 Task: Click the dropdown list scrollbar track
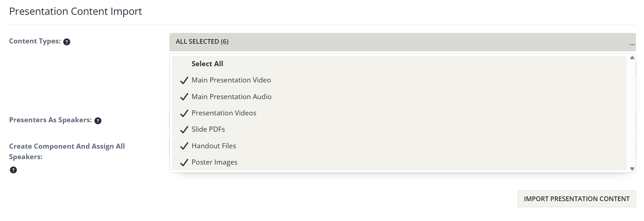pos(632,112)
